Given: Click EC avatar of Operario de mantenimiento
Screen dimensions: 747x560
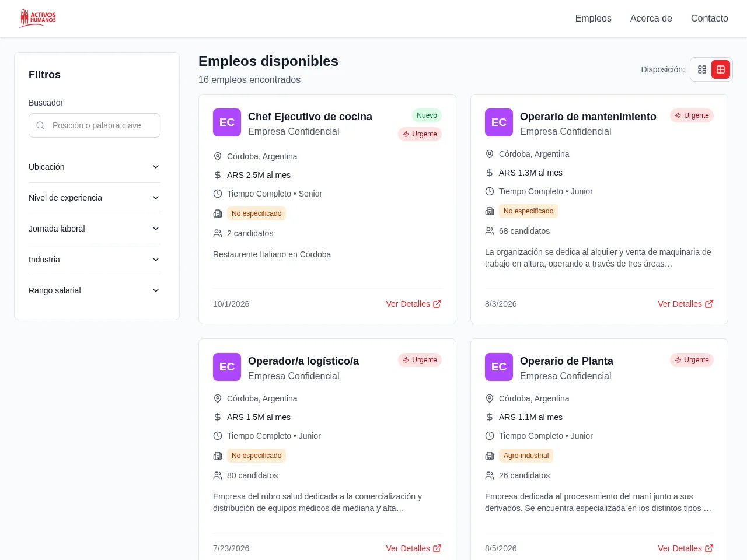Looking at the screenshot, I should (x=499, y=123).
